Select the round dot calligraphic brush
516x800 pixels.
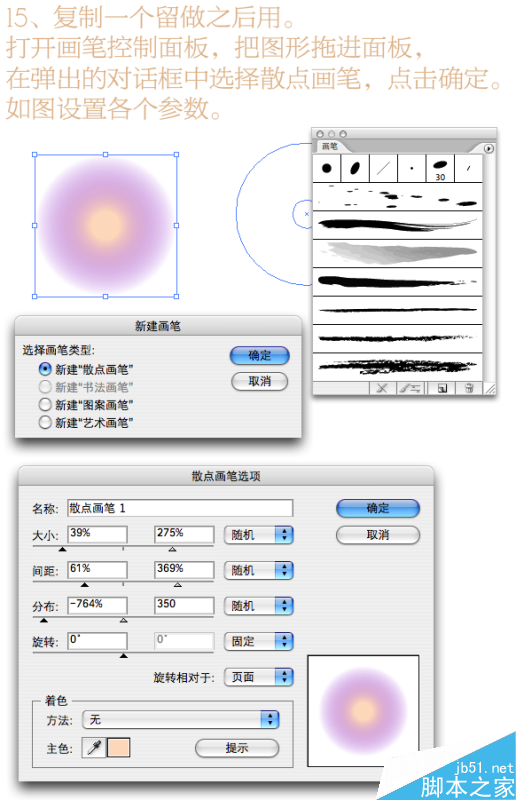coord(327,168)
